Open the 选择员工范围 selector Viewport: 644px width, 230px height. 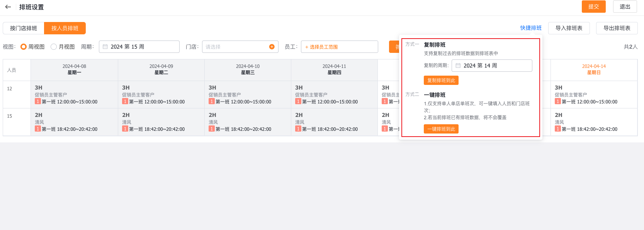click(339, 47)
